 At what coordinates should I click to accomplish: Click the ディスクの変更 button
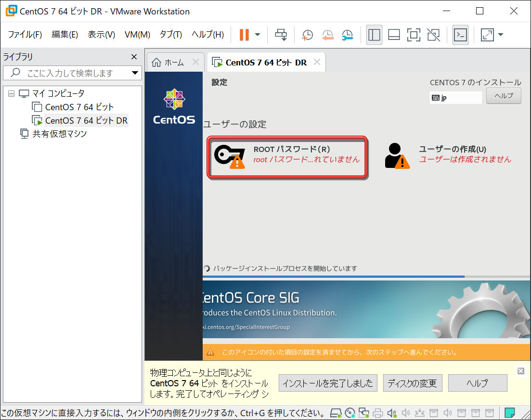[413, 383]
